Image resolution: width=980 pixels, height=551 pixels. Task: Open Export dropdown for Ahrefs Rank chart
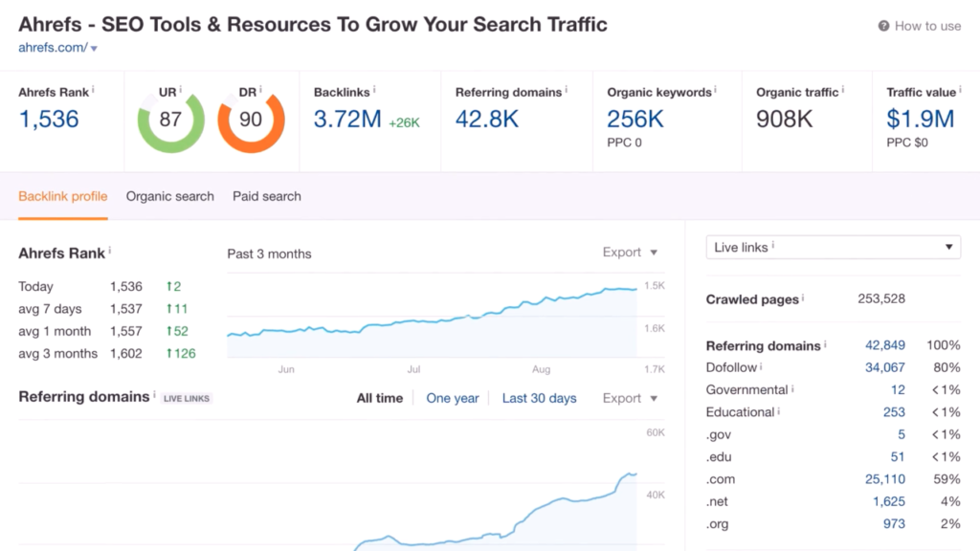click(630, 253)
